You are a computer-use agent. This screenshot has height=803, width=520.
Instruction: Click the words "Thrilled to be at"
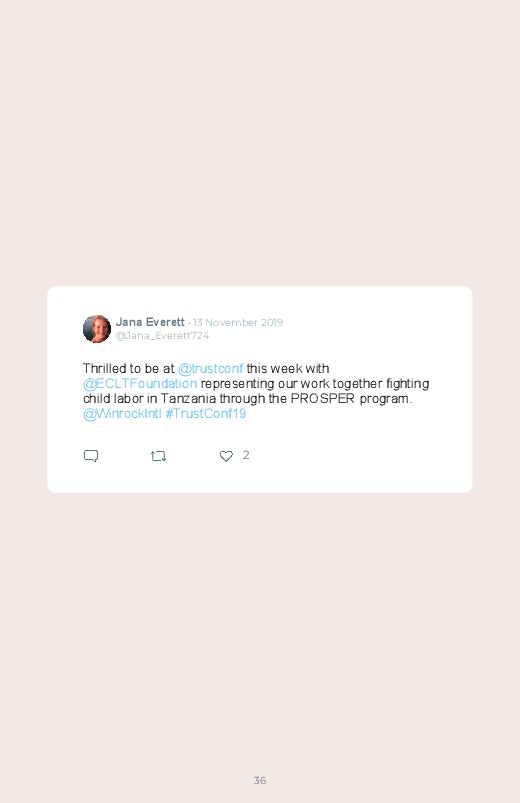129,369
